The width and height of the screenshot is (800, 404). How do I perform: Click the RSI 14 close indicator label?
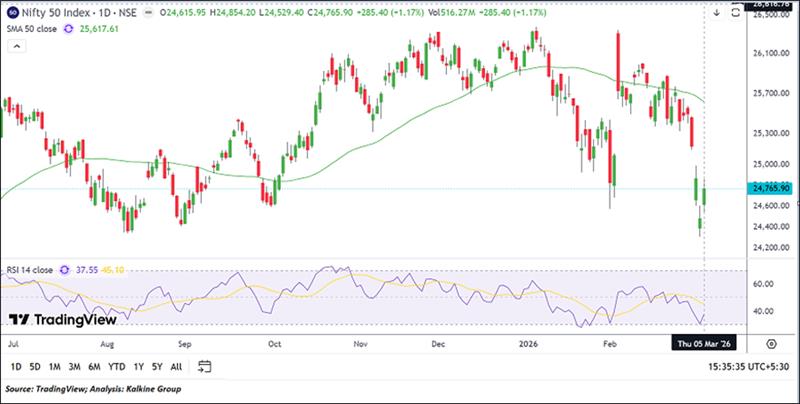click(x=28, y=269)
